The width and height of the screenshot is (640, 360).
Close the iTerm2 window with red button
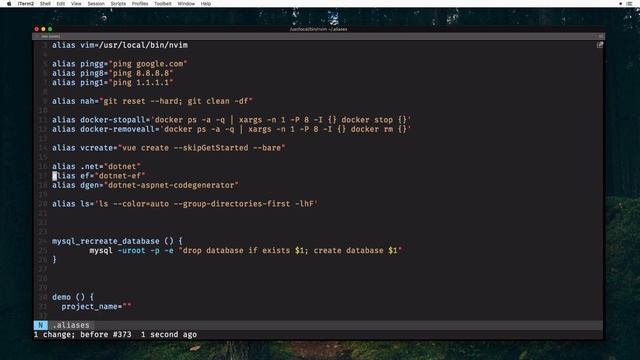[37, 29]
